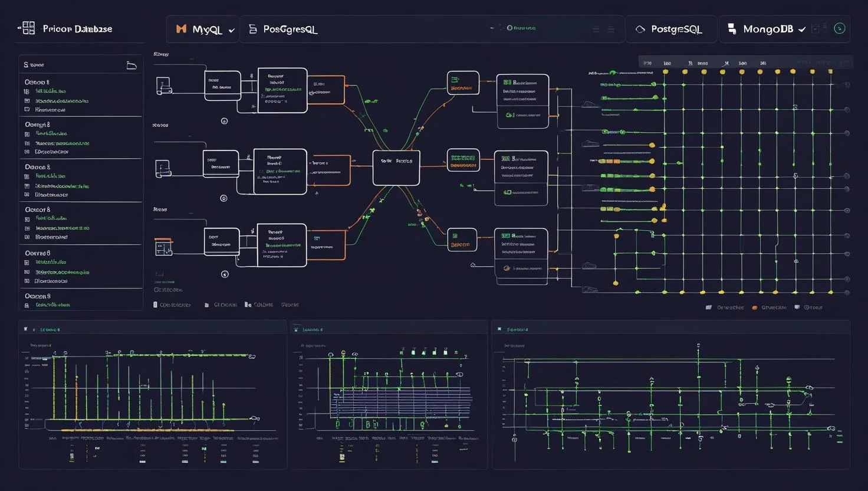
Task: Click the right hamburger icon in top bar
Action: pos(611,30)
